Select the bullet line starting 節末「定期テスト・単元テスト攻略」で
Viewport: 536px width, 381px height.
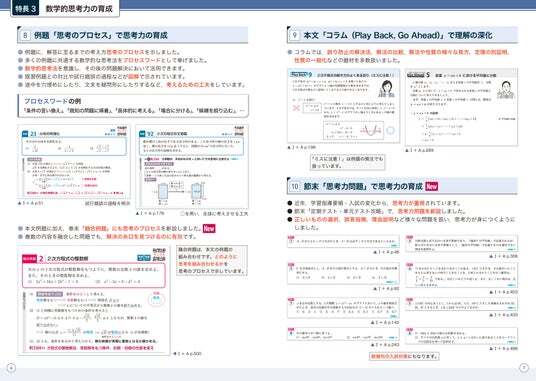coord(377,212)
